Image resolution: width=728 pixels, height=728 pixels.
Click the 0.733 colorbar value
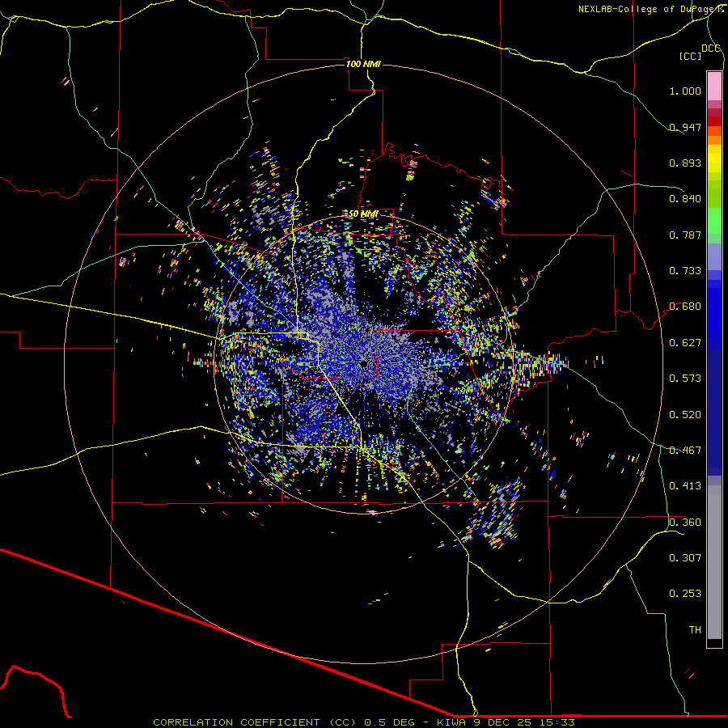685,271
